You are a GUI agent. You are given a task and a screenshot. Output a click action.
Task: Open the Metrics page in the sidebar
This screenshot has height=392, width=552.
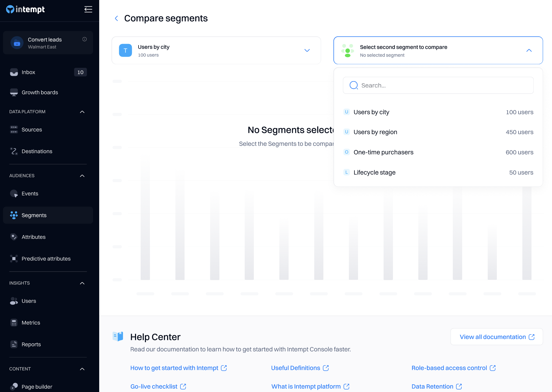[31, 323]
